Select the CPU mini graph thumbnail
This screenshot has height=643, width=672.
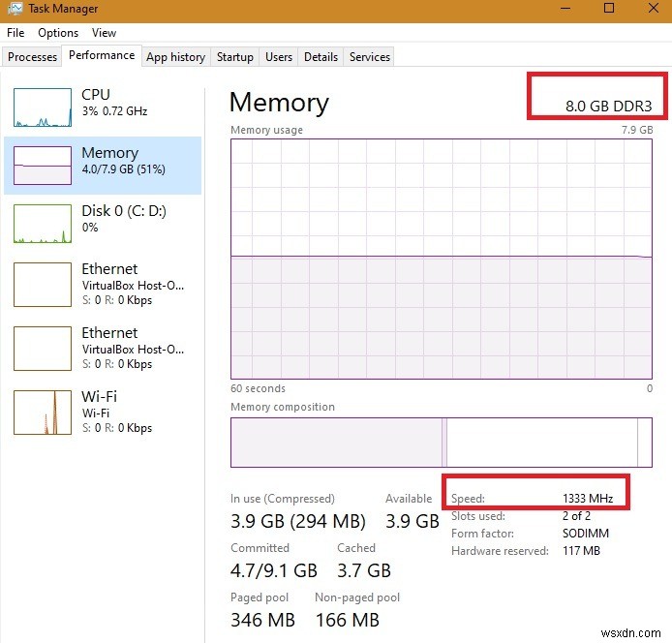[x=43, y=107]
